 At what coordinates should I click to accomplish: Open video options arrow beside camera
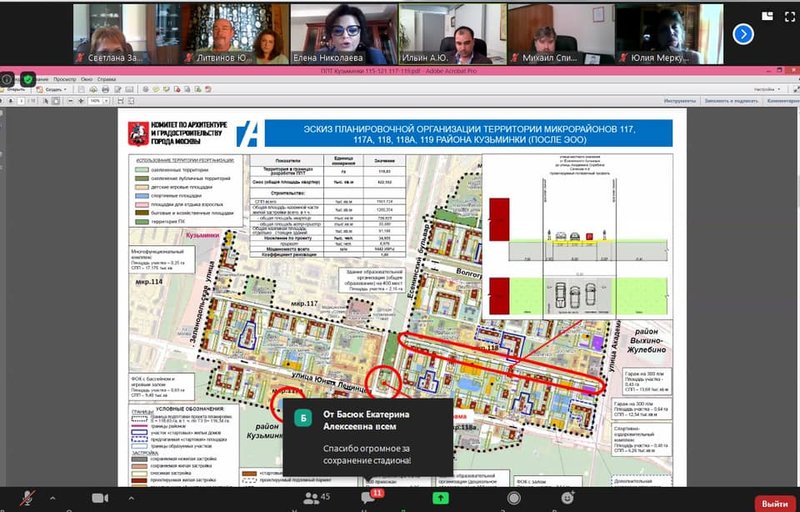click(x=131, y=498)
